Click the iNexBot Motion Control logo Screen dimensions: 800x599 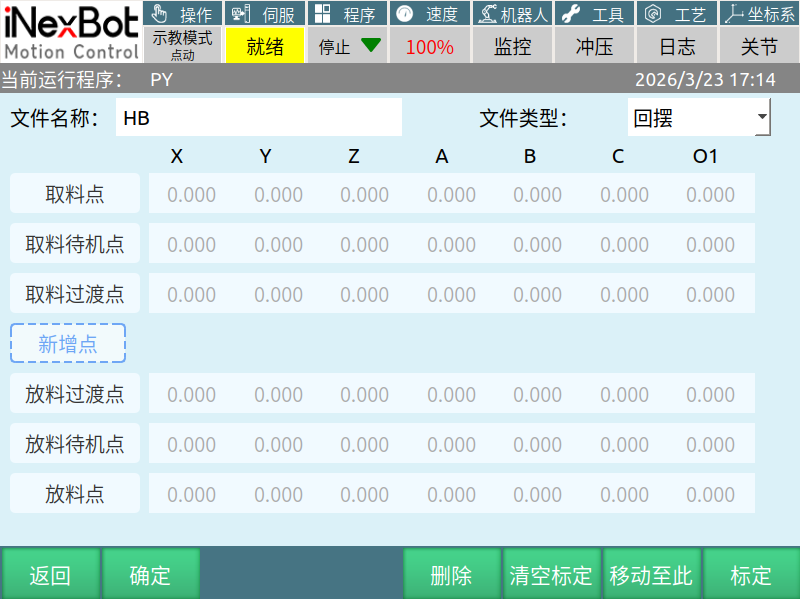[71, 32]
